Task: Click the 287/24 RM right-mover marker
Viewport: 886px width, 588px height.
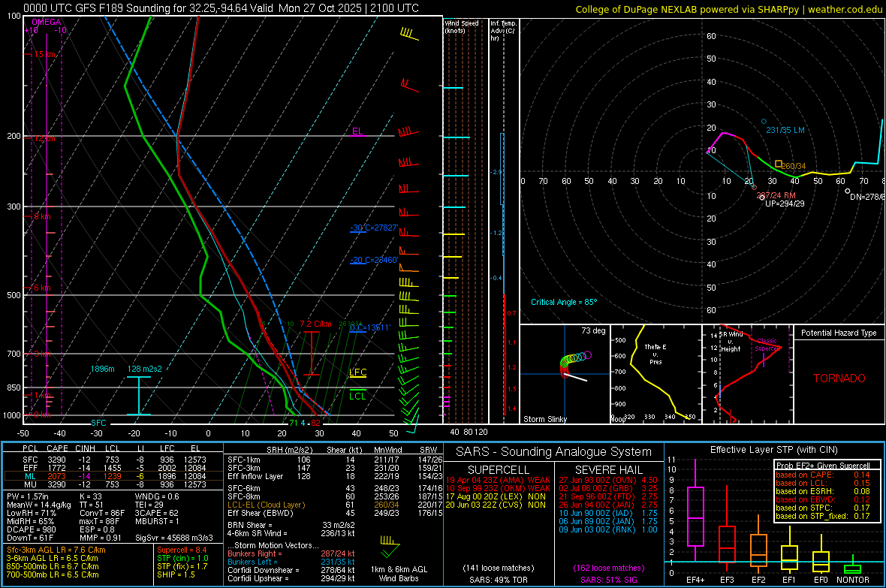Action: (755, 187)
